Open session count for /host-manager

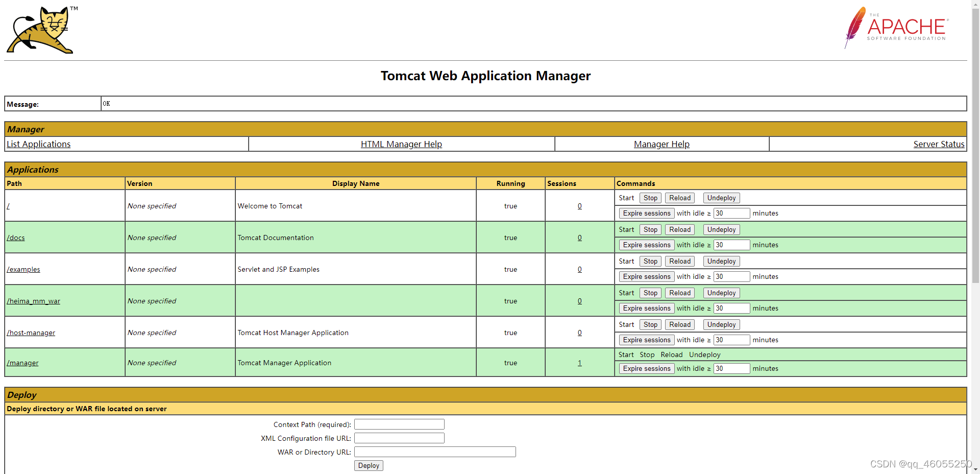pos(580,333)
